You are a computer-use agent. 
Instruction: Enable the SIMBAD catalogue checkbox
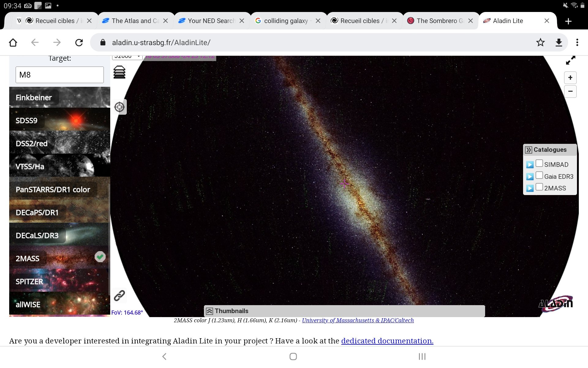tap(539, 163)
